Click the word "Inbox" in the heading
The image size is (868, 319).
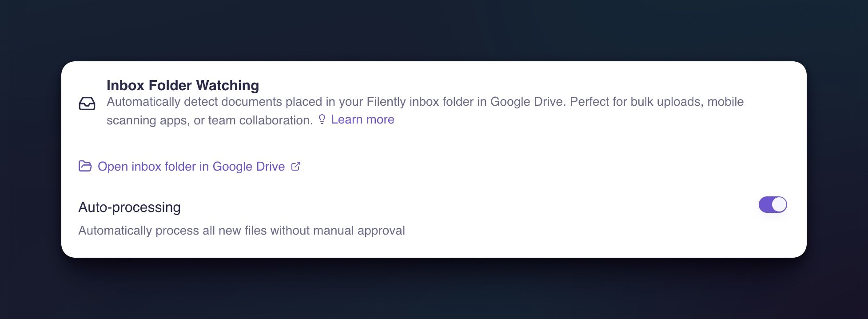126,85
